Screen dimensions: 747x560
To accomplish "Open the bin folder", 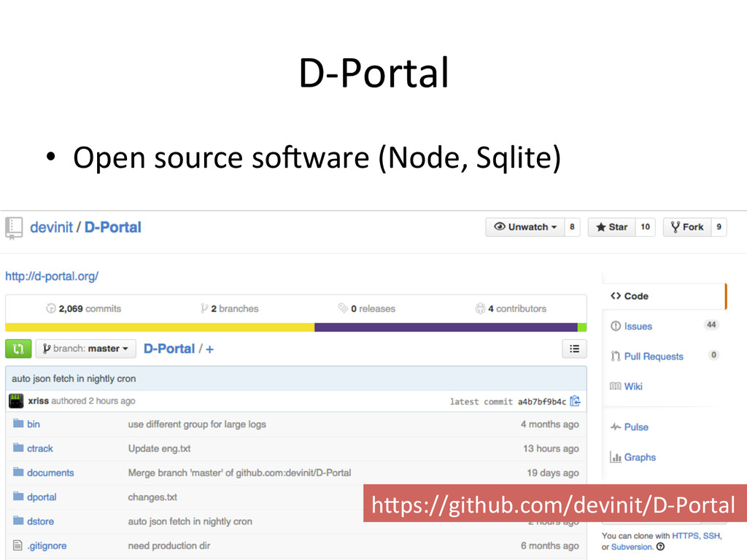I will tap(34, 424).
